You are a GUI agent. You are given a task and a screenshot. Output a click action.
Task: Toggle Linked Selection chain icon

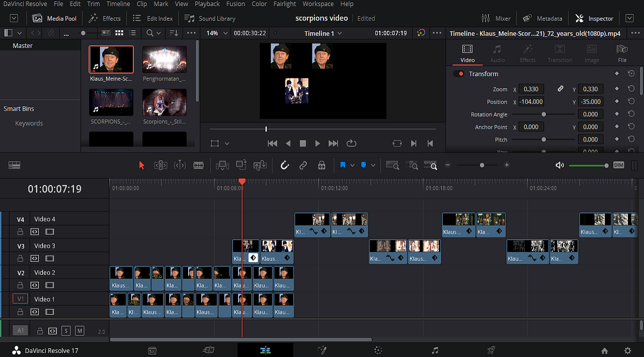303,165
